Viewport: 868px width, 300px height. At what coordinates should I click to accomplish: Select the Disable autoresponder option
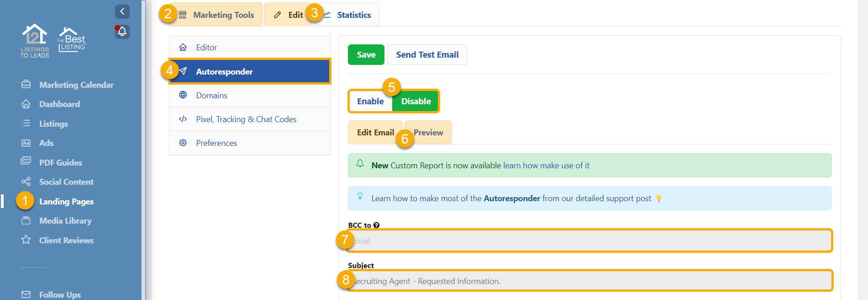point(416,102)
